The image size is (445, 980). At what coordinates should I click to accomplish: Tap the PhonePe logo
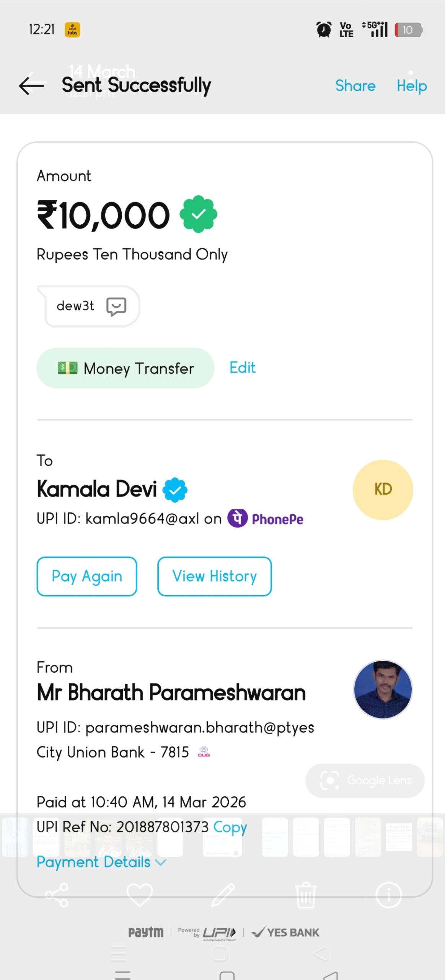click(266, 519)
